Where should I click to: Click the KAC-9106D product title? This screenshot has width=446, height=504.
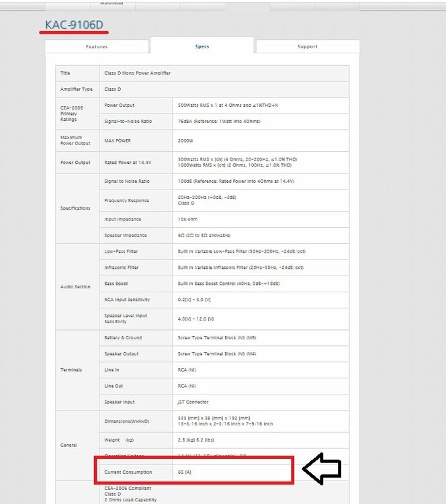click(75, 25)
